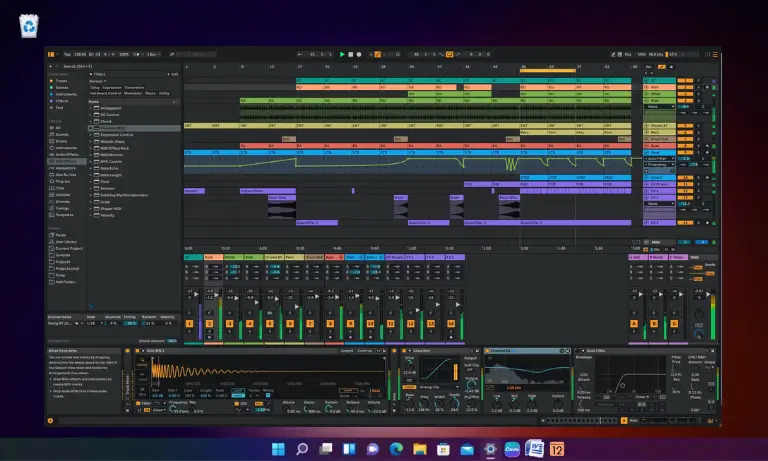Mute mixer track 2 Kick with its activator
The image size is (768, 461).
pos(209,324)
